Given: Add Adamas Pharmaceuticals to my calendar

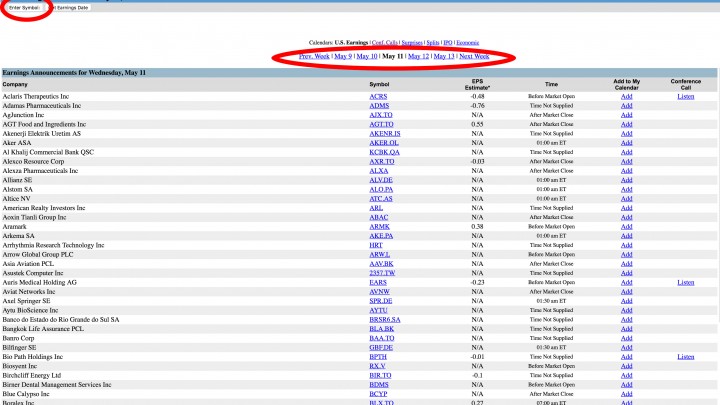Looking at the screenshot, I should (x=626, y=106).
